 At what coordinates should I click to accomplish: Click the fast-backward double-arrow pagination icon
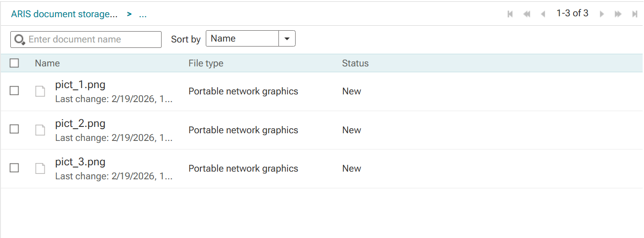[x=527, y=14]
